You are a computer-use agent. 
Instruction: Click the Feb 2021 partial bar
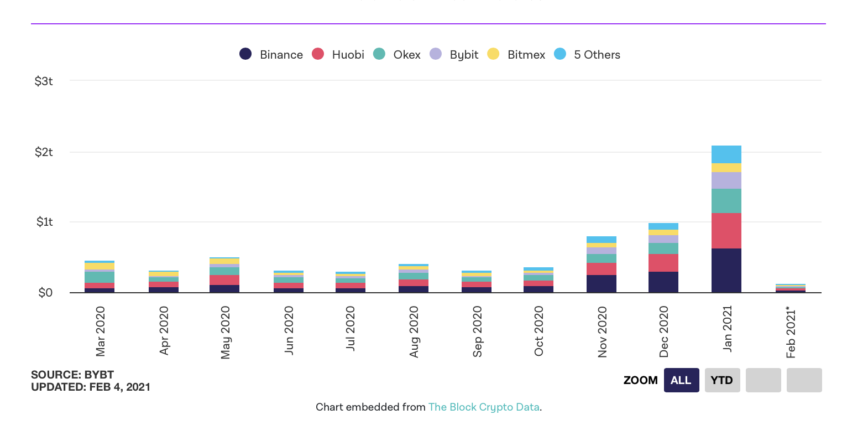[x=790, y=288]
